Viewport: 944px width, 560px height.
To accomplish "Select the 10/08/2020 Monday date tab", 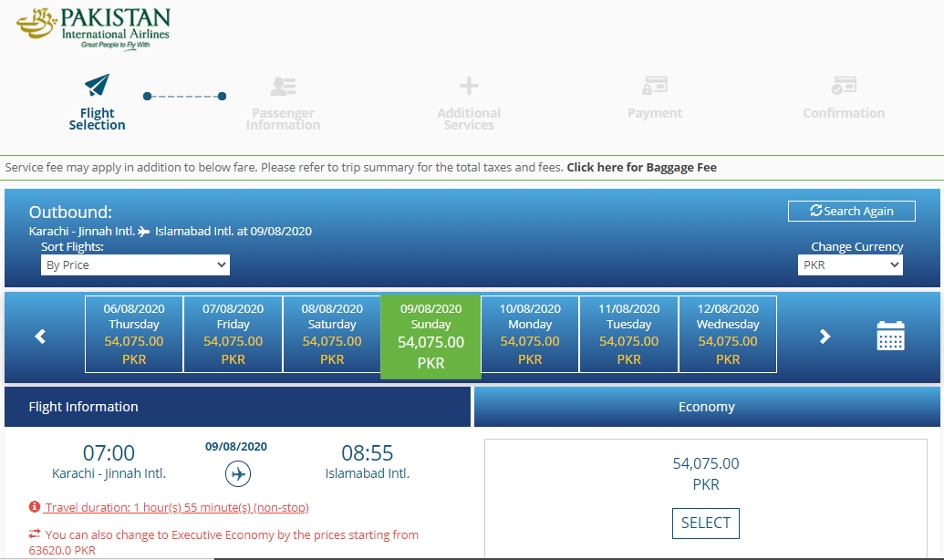I will (x=530, y=334).
